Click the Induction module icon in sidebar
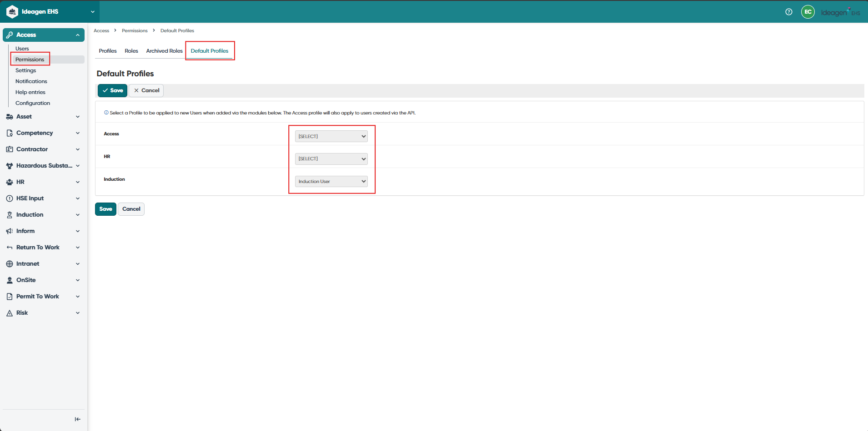The width and height of the screenshot is (868, 431). (x=10, y=215)
